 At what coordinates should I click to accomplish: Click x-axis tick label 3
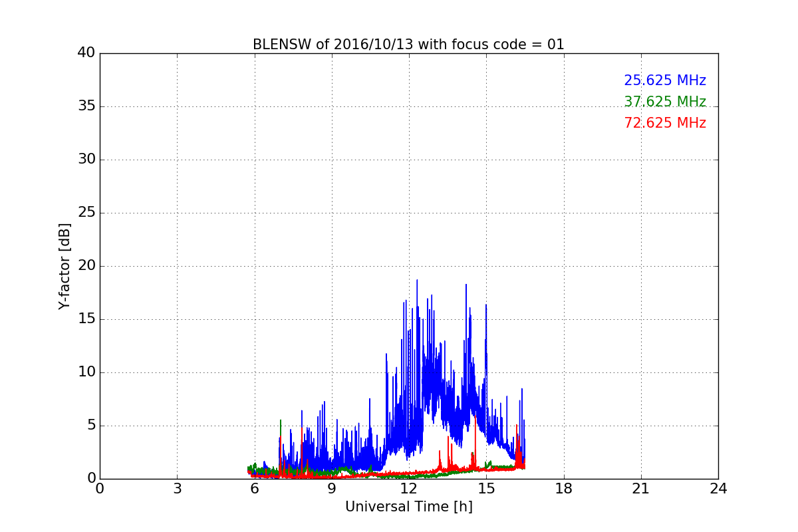(177, 489)
